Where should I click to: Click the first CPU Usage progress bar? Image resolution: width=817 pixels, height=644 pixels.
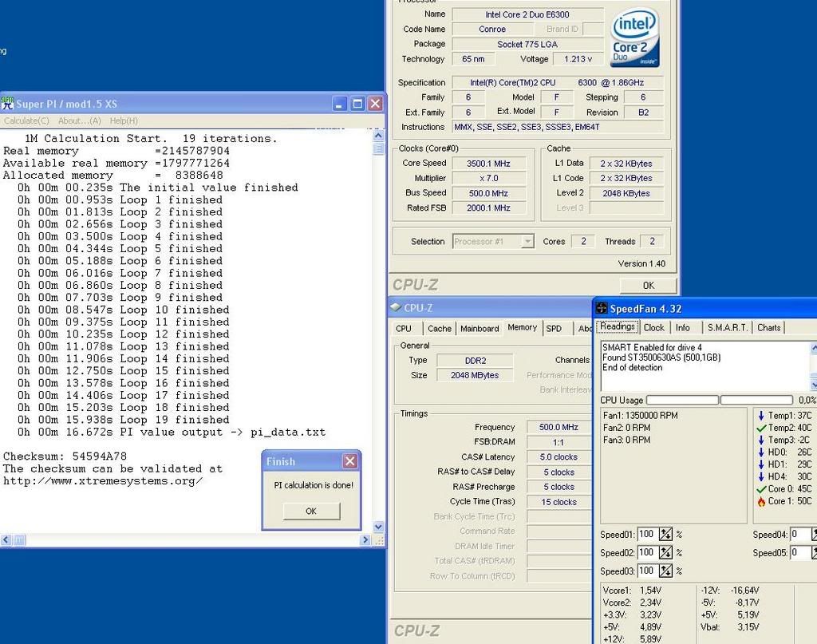click(x=683, y=400)
